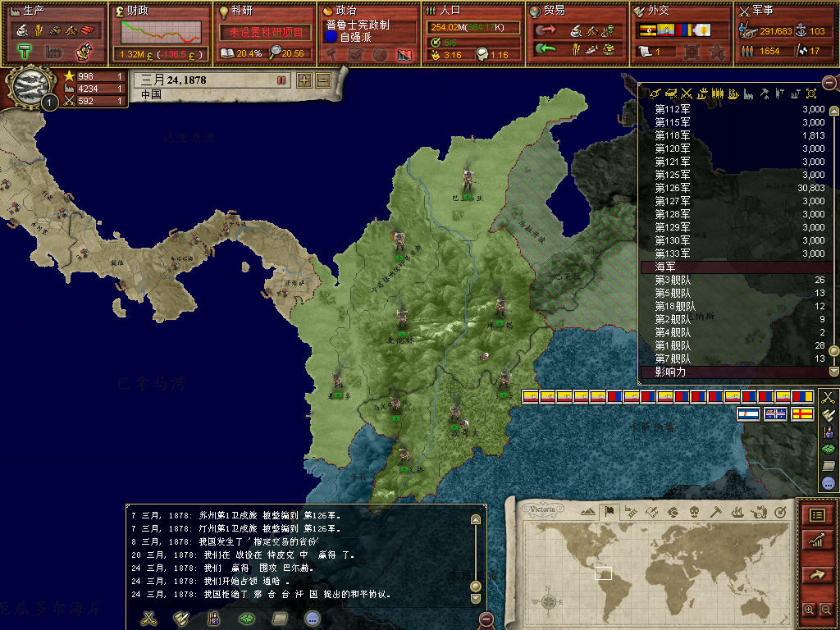Toggle the cannon filter in the outliner
This screenshot has width=840, height=630.
655,94
